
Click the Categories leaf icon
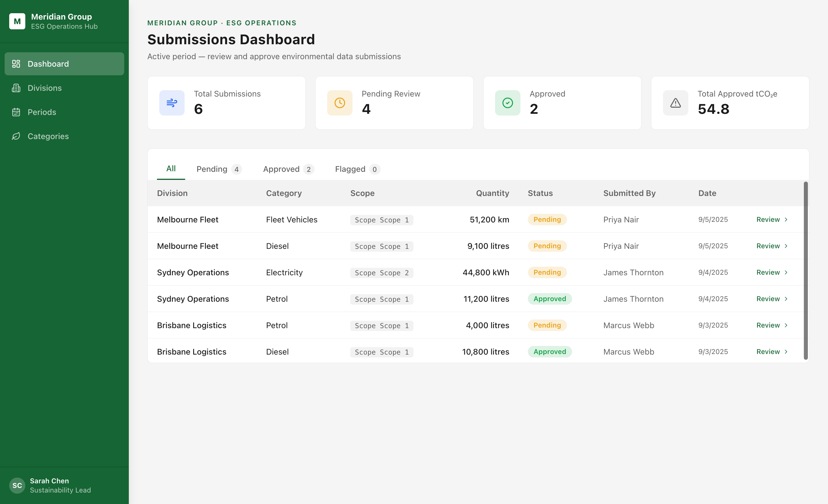[x=16, y=136]
